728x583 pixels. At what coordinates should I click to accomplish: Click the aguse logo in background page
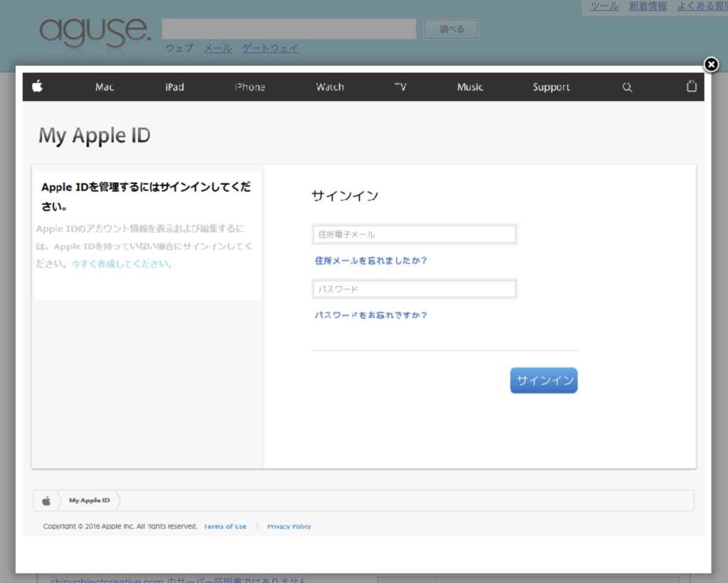(x=95, y=31)
